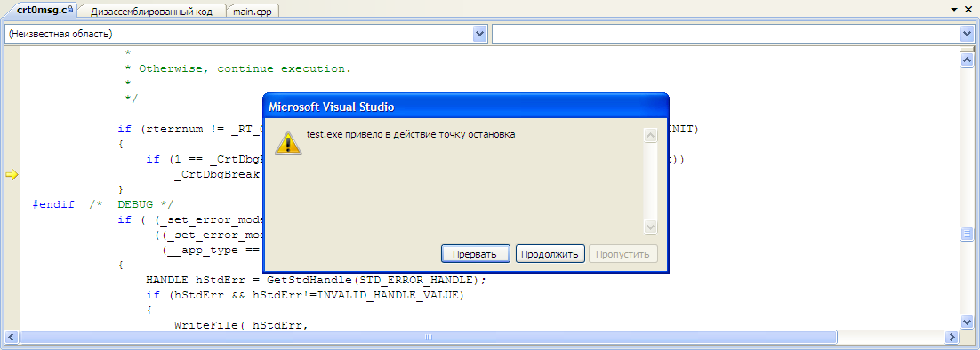980x350 pixels.
Task: Click the horizontal scrollbar thumb
Action: [x=428, y=337]
